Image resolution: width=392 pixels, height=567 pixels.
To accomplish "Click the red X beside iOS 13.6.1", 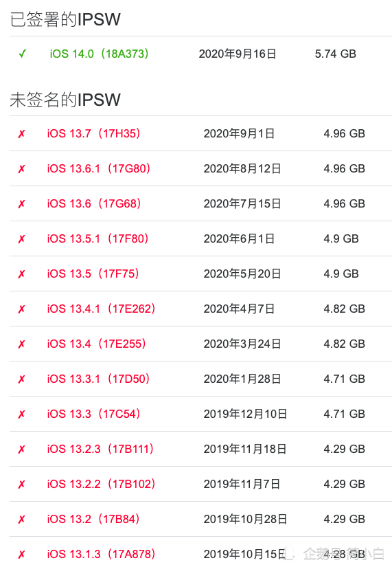I will [x=22, y=169].
